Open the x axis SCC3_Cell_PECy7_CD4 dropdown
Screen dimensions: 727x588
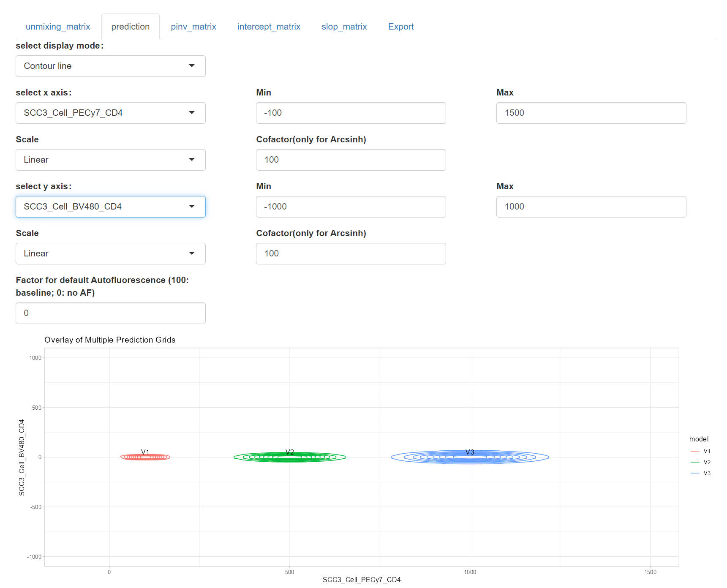click(110, 113)
